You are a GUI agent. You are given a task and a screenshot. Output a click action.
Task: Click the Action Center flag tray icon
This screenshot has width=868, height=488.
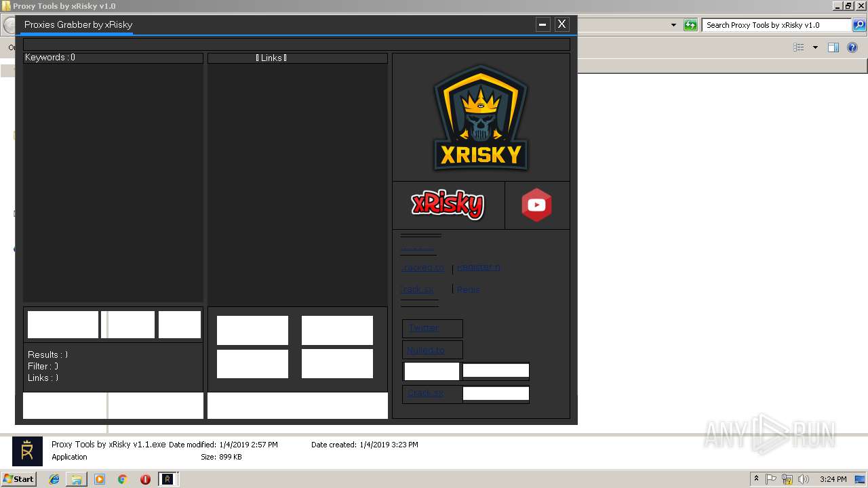pyautogui.click(x=771, y=479)
